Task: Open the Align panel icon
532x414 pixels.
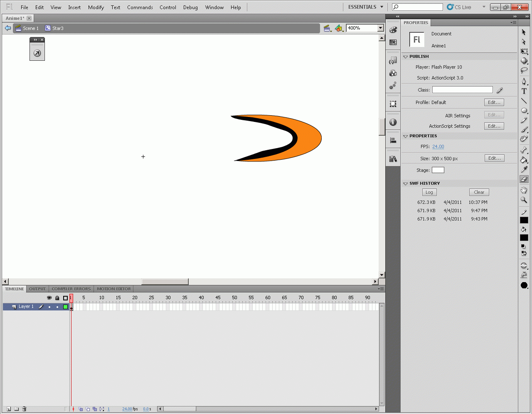Action: click(x=393, y=141)
